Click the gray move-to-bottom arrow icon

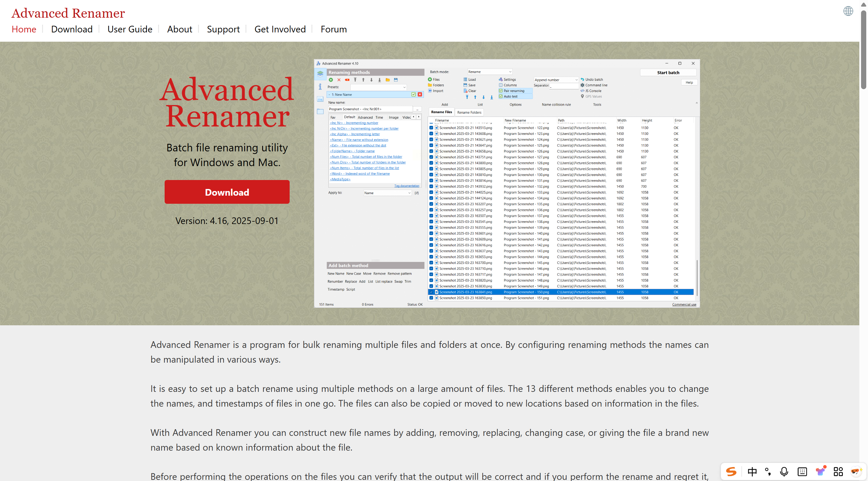[379, 80]
